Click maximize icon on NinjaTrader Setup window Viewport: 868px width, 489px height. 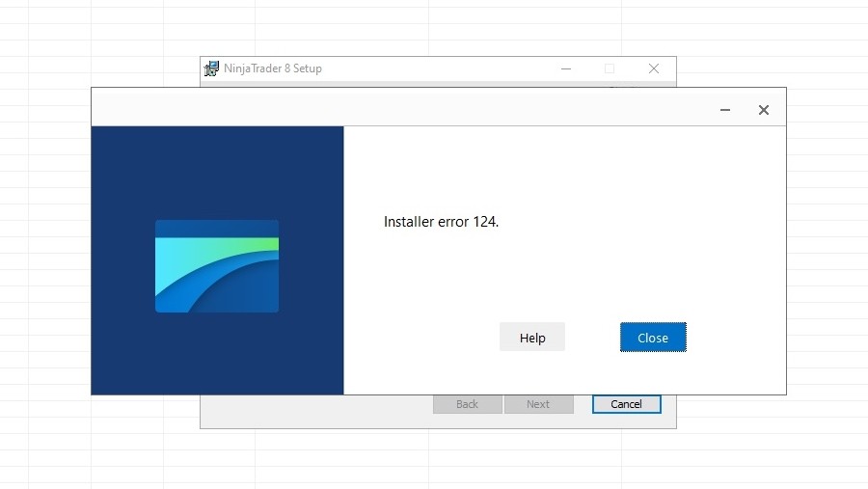pyautogui.click(x=610, y=68)
